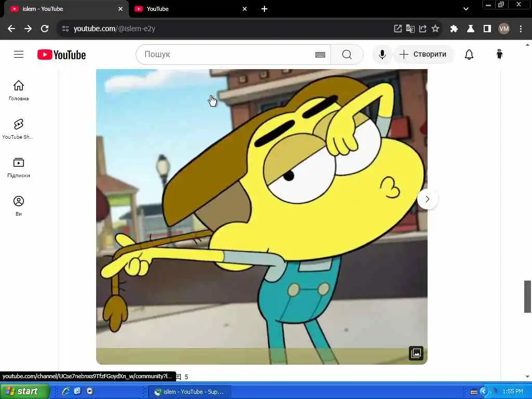This screenshot has height=399, width=532.
Task: Reload the current page
Action: [x=45, y=29]
